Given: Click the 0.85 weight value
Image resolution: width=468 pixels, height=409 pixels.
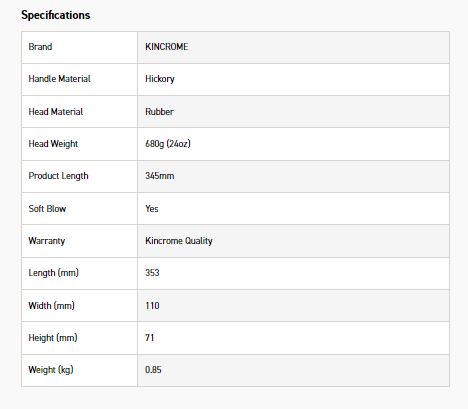Looking at the screenshot, I should [153, 370].
